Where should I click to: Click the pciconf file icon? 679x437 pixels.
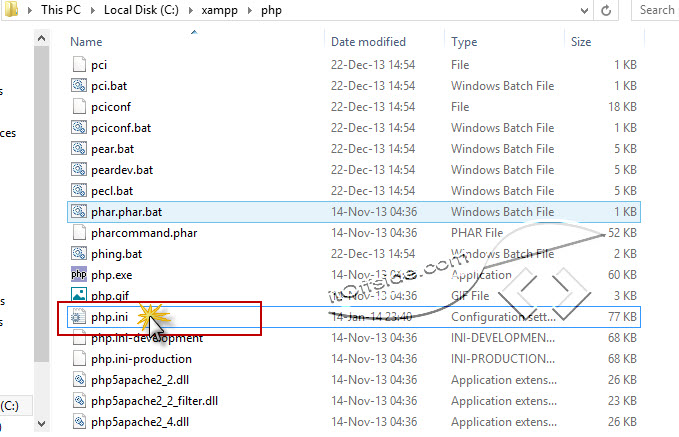[x=79, y=107]
